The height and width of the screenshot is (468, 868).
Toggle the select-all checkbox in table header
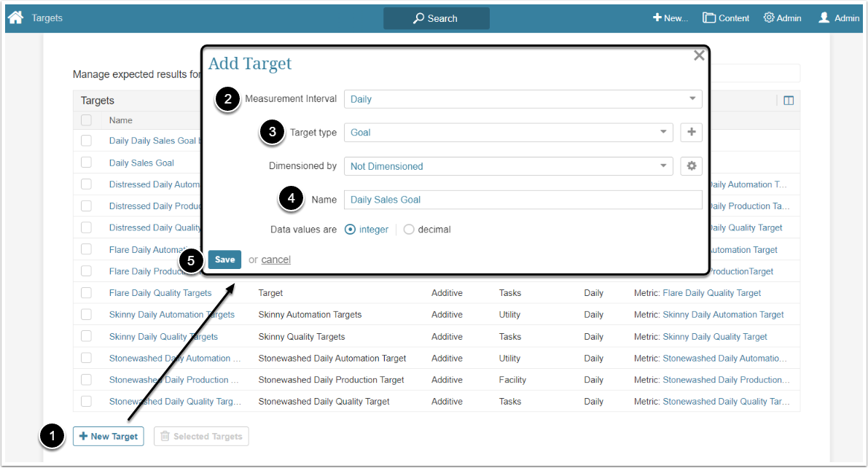(87, 120)
